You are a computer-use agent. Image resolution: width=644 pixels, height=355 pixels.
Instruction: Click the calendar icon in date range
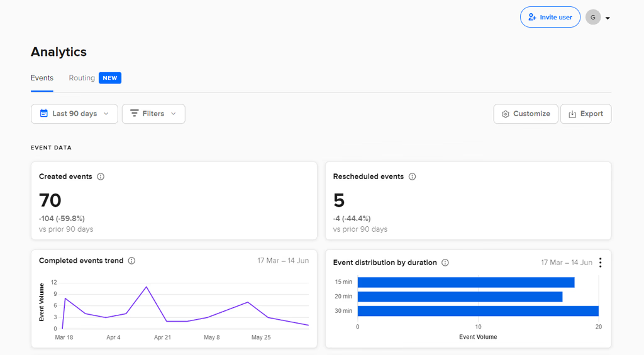pos(43,113)
